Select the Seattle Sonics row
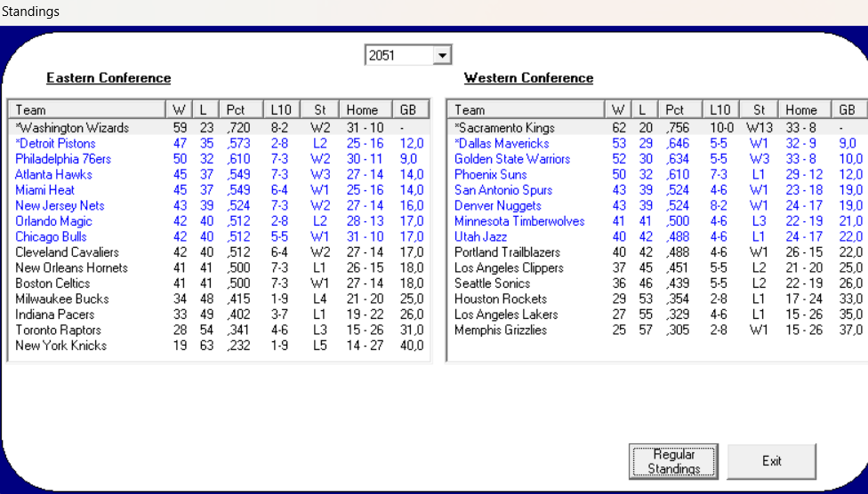Screen dimensions: 868x494 [x=658, y=283]
